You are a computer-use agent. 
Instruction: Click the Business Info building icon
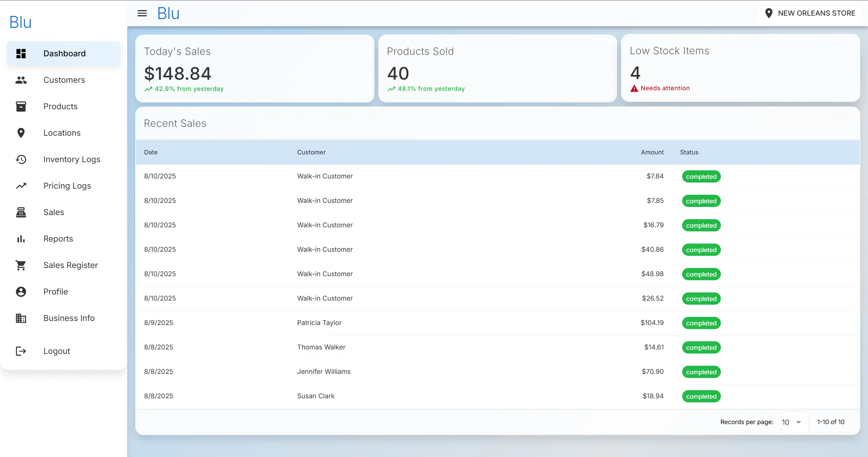pos(21,318)
